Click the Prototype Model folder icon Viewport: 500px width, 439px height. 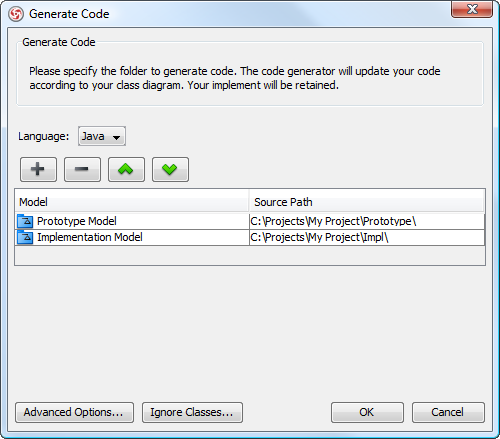25,221
